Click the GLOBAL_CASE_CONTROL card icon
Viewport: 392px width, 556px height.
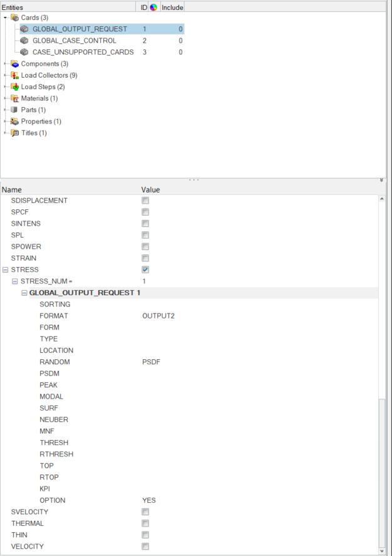pos(24,41)
